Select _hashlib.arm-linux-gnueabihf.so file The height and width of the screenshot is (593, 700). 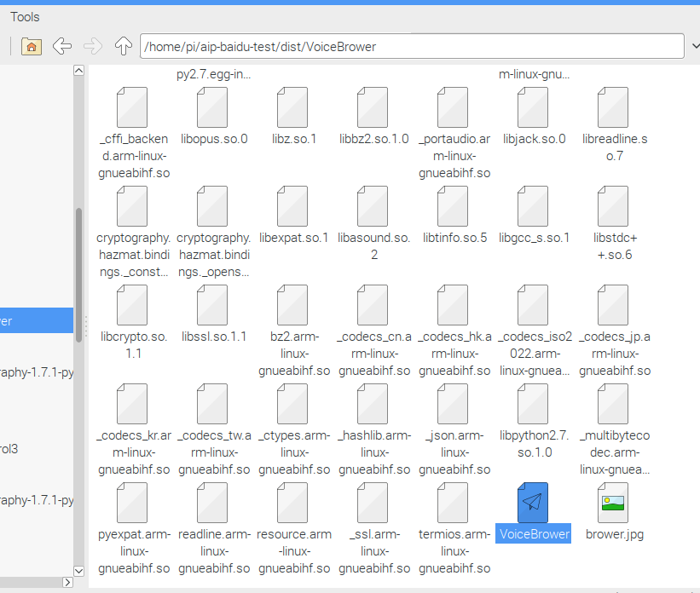(373, 429)
